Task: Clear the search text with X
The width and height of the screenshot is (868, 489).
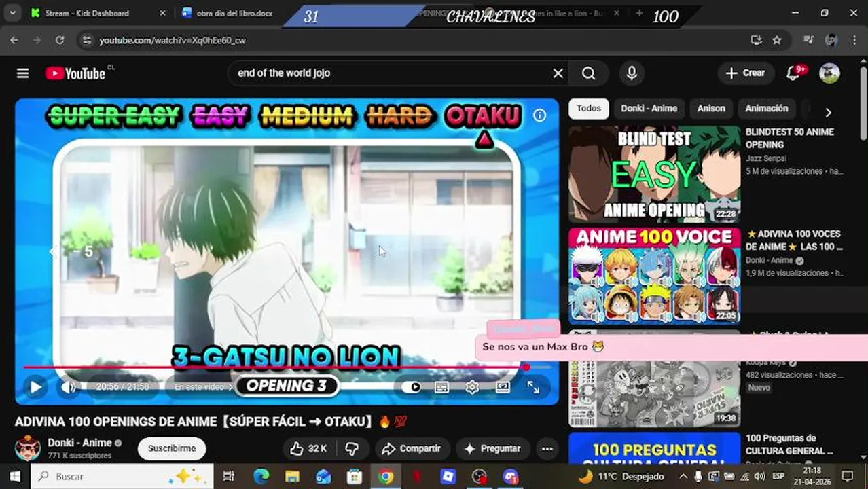Action: pyautogui.click(x=558, y=73)
